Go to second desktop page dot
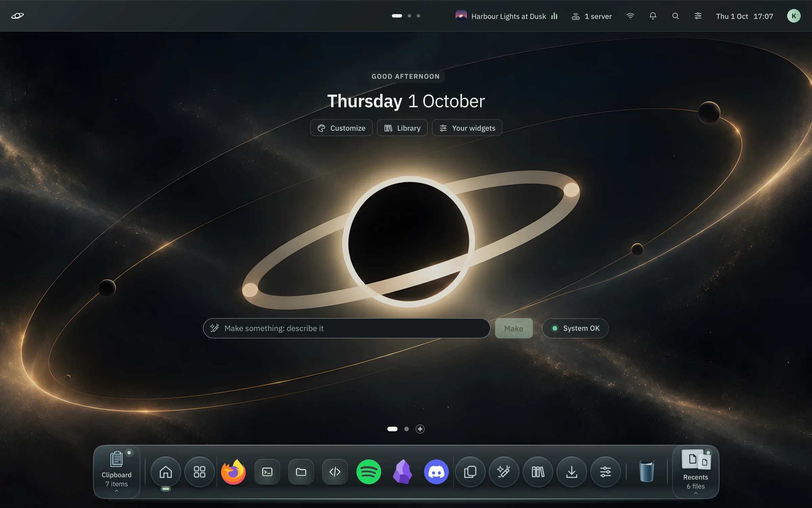Viewport: 812px width, 508px height. [x=406, y=429]
